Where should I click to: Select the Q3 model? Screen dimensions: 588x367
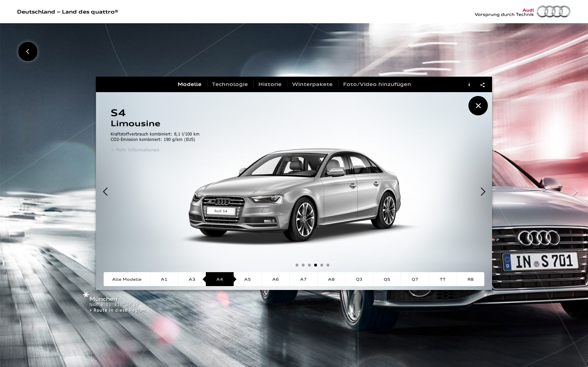(x=359, y=279)
